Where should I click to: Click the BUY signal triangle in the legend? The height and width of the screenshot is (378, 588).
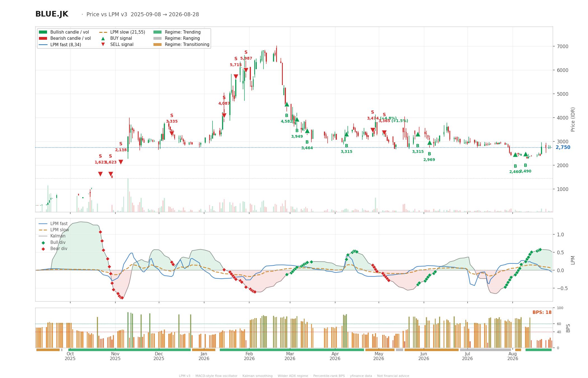pos(103,38)
